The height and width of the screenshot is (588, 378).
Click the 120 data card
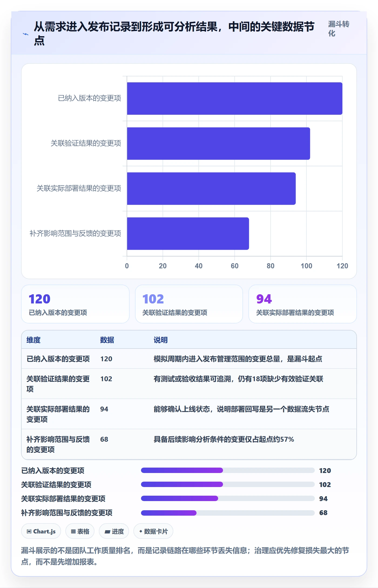(x=75, y=304)
